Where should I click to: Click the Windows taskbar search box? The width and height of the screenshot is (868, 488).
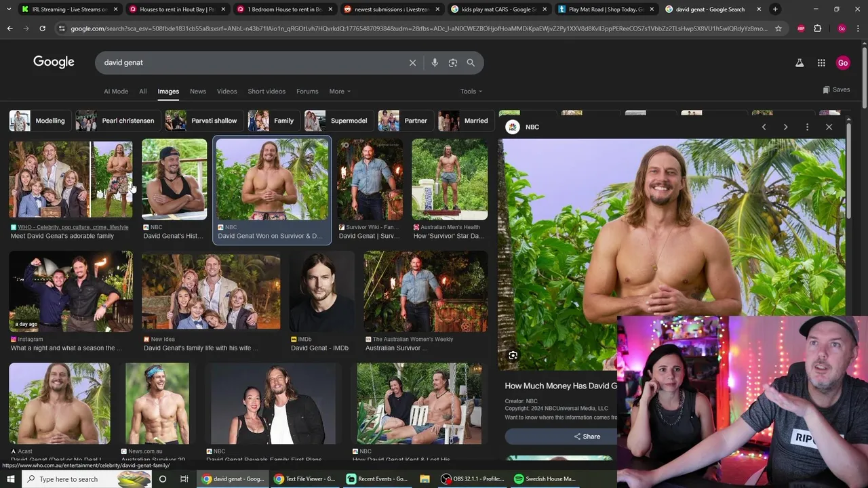point(87,479)
